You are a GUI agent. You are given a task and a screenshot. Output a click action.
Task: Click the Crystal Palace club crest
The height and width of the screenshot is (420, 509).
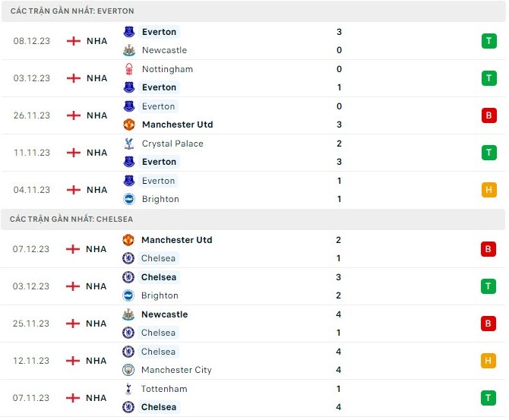coord(129,144)
